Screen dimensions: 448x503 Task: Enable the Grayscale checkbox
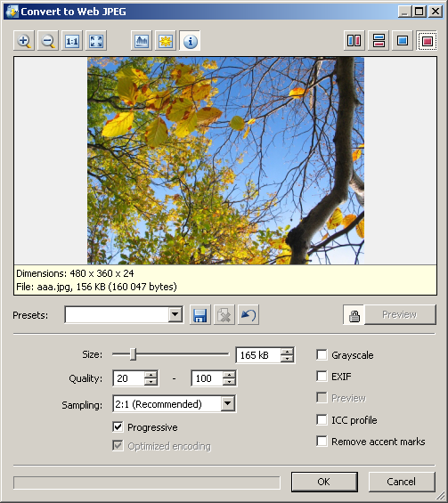click(322, 355)
